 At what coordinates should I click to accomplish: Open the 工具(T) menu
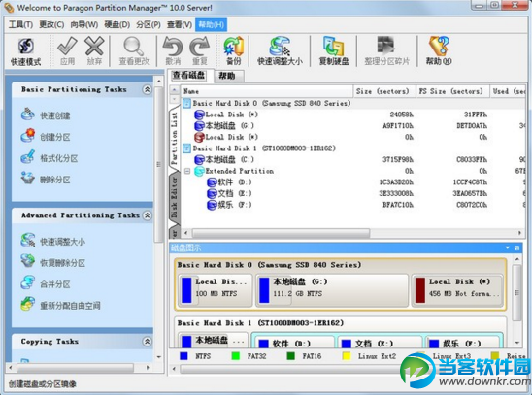coord(20,25)
